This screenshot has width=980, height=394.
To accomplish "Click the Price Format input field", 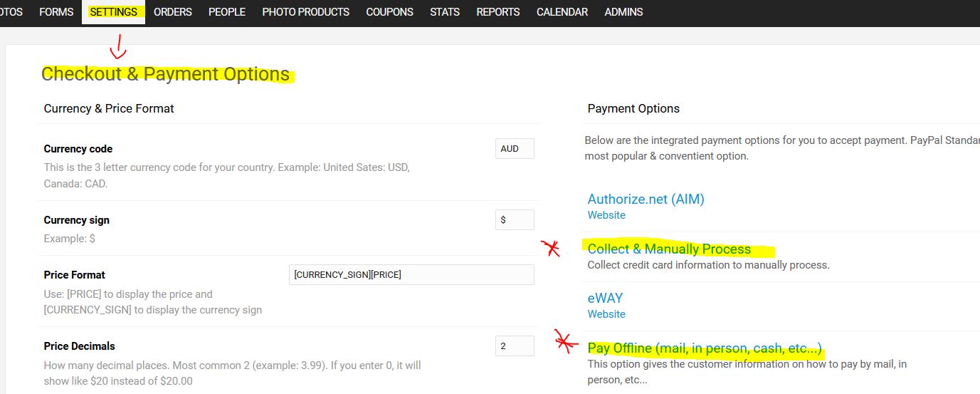I will (411, 275).
